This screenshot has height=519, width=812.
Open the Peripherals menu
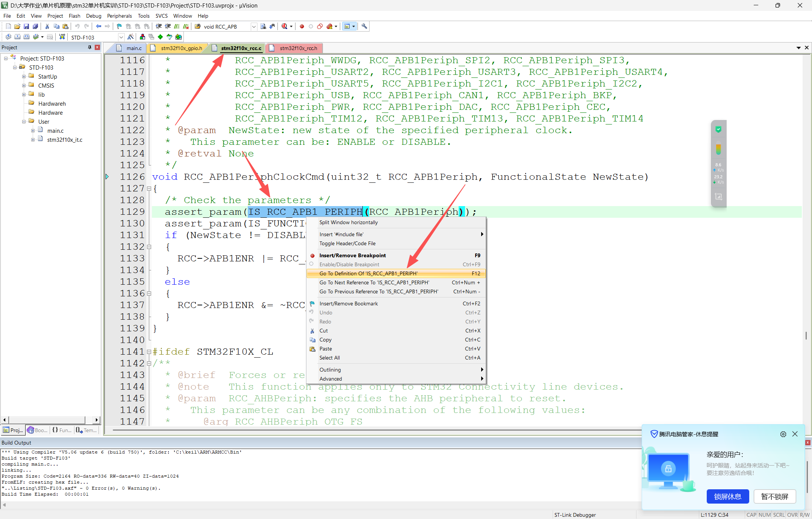click(x=119, y=16)
